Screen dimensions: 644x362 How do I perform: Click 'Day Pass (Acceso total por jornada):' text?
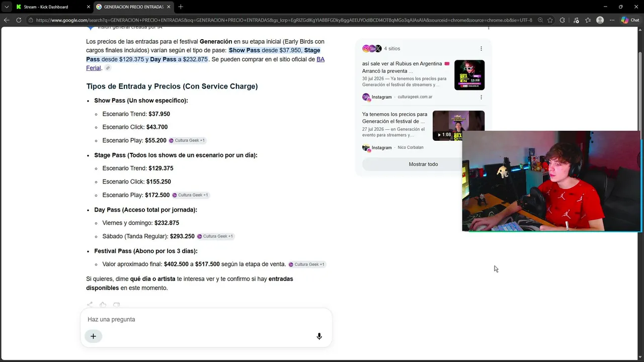[x=146, y=210]
